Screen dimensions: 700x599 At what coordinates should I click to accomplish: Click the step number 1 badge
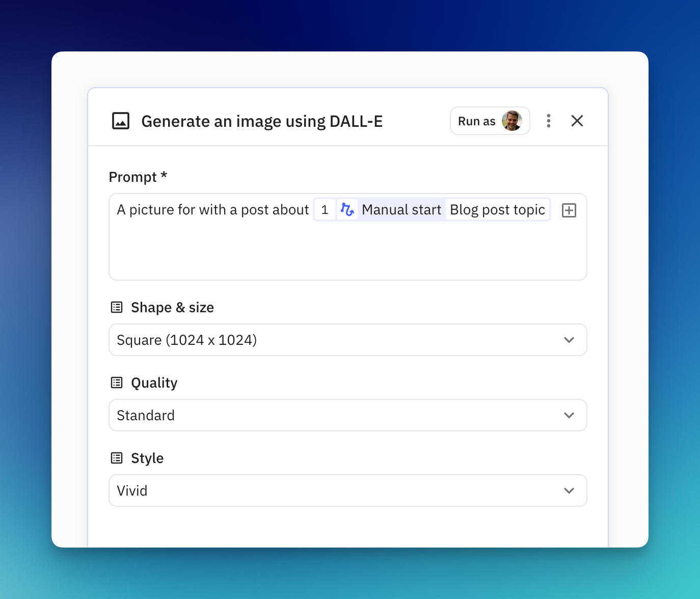pyautogui.click(x=325, y=210)
